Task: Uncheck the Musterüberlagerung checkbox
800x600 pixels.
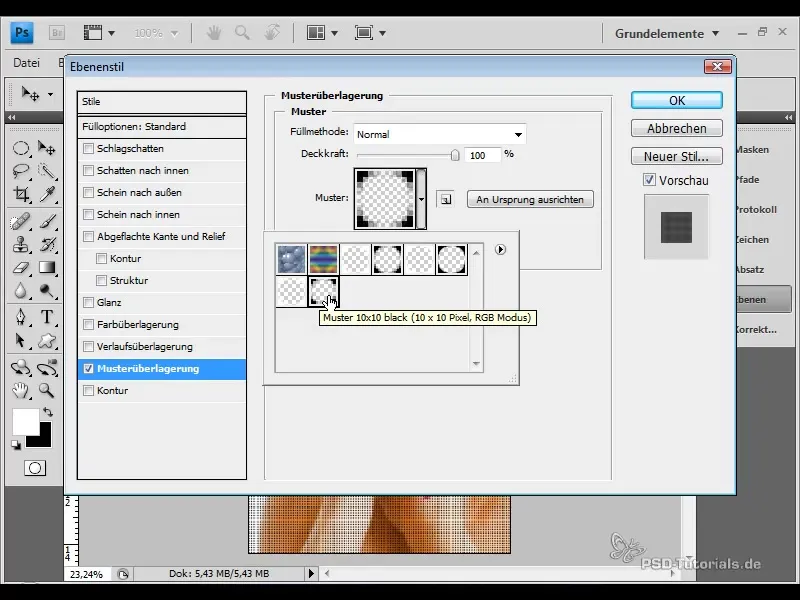Action: tap(88, 368)
